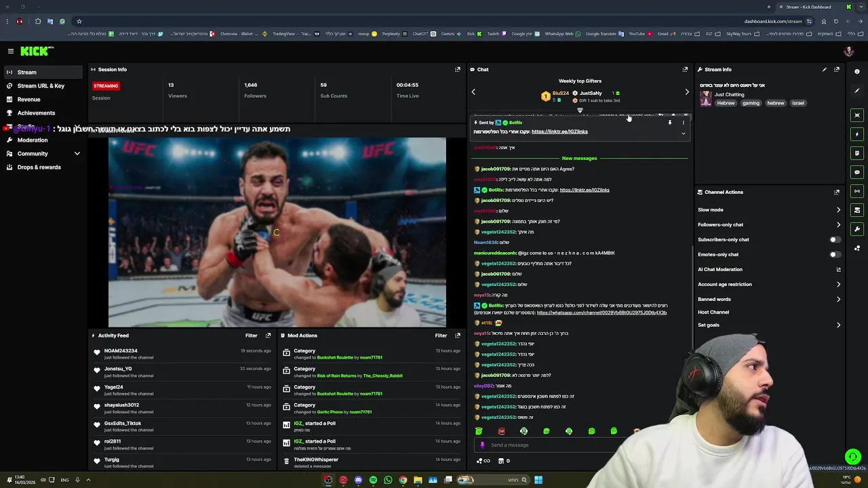Click the UFC stream video preview
This screenshot has width=868, height=488.
(277, 232)
